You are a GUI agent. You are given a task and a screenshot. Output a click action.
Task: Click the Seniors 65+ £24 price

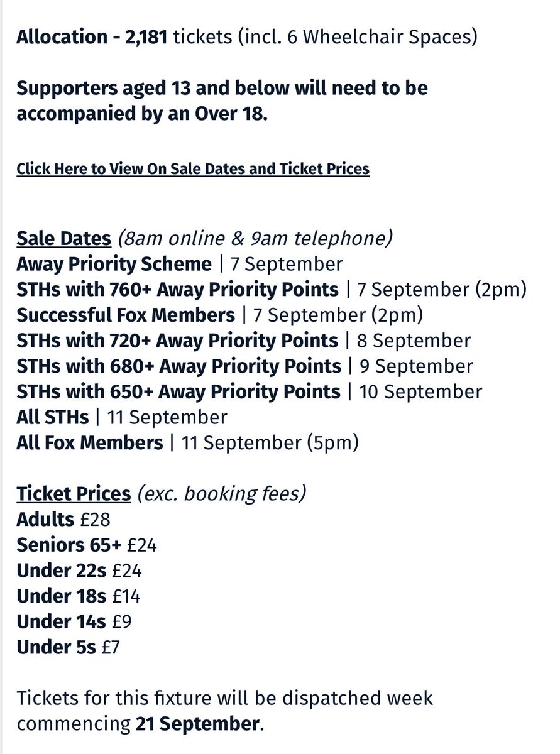tap(87, 545)
